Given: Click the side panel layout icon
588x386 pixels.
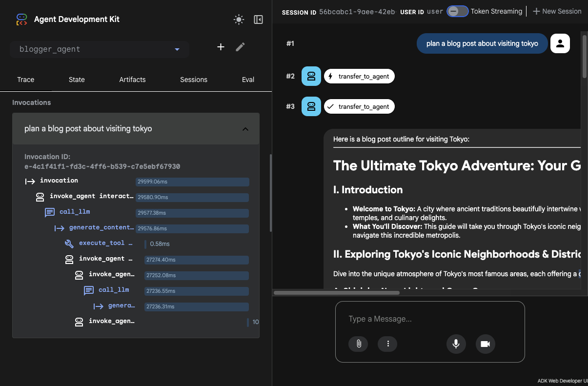Looking at the screenshot, I should click(258, 19).
